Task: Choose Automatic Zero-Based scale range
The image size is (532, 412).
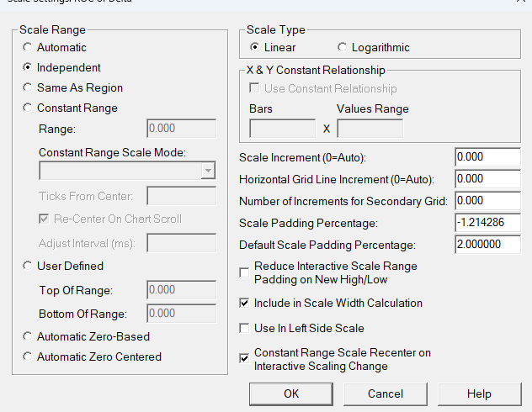Action: coord(28,336)
